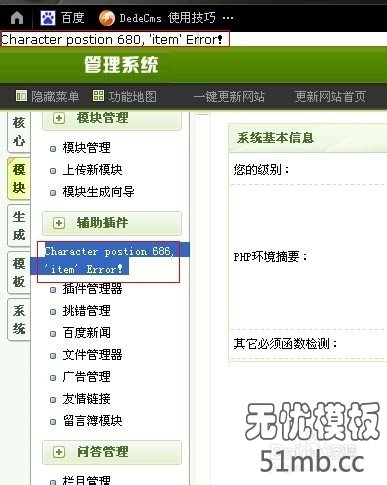Click the bullet icon beside 挑错管理
387x485 pixels.
point(53,312)
